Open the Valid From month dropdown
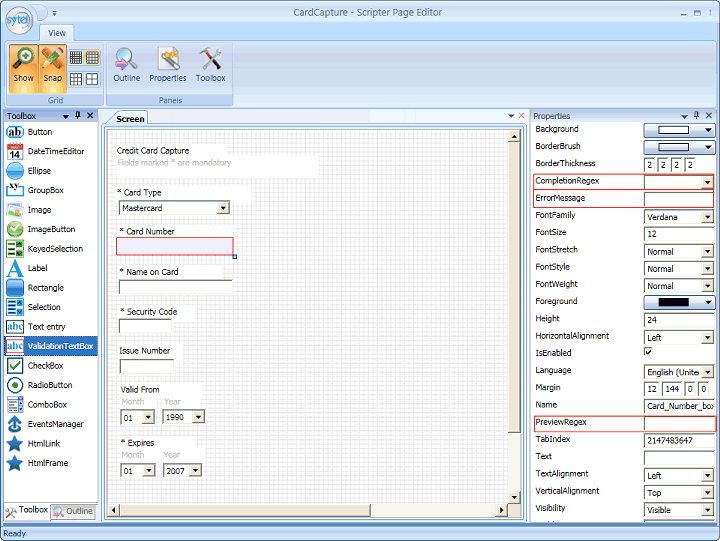The image size is (720, 541). (x=148, y=417)
